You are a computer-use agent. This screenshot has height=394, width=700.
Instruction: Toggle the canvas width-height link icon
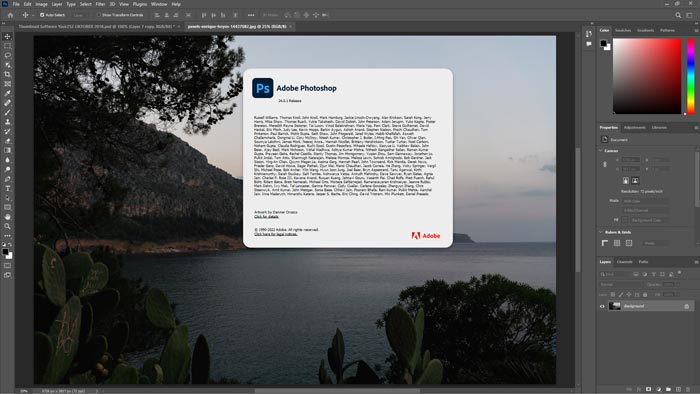tap(605, 164)
